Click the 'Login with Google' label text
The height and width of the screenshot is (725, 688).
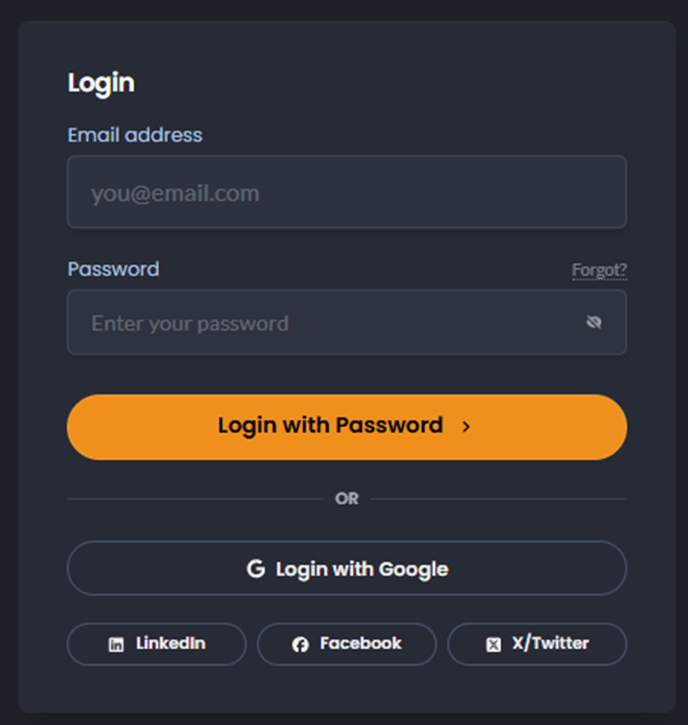click(x=362, y=569)
